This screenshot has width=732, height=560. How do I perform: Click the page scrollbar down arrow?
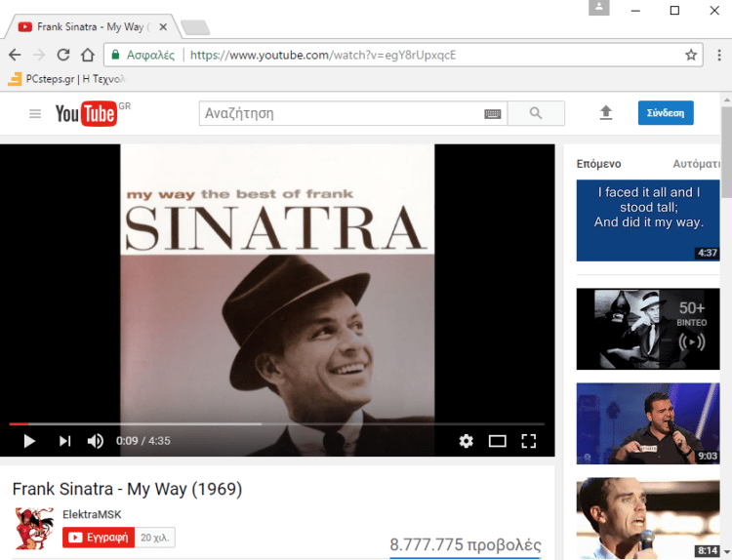pos(726,553)
